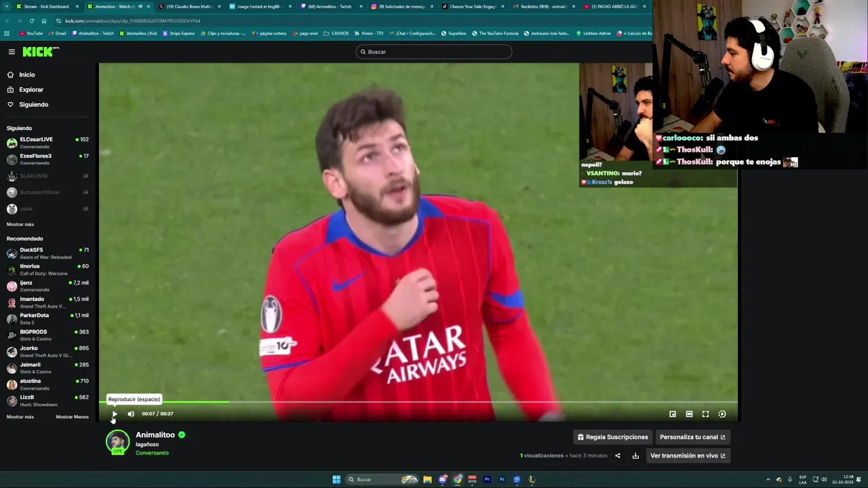
Task: Click the Regala Suscripciones button
Action: 613,437
